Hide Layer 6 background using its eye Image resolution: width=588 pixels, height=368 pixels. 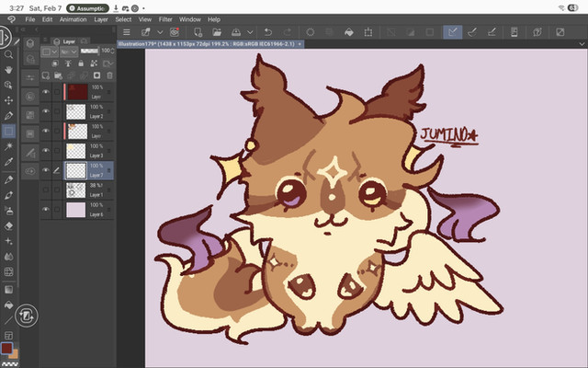(x=46, y=209)
